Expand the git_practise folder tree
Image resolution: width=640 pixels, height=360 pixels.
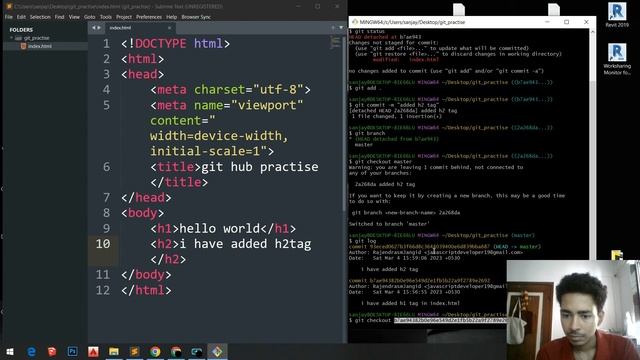tap(11, 38)
